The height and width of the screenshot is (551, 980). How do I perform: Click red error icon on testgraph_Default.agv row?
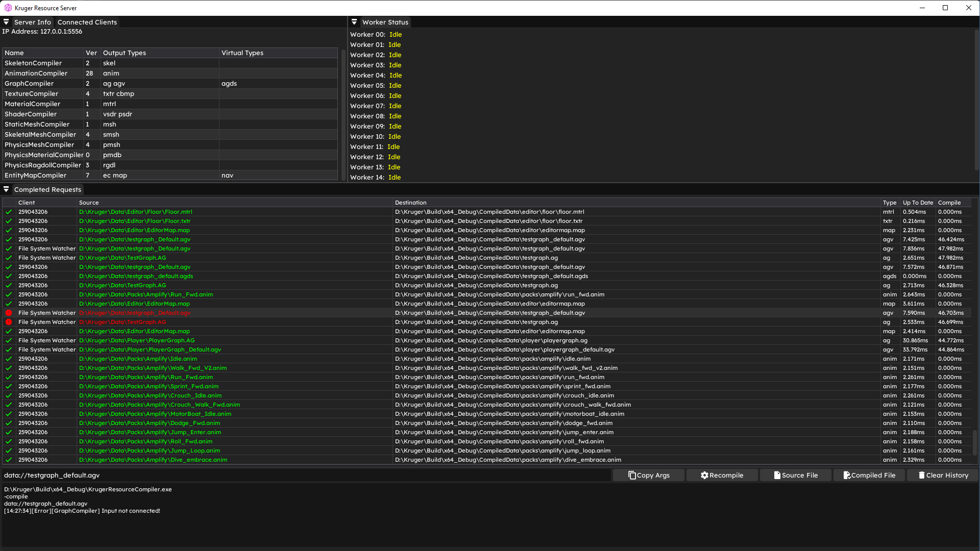(x=9, y=313)
